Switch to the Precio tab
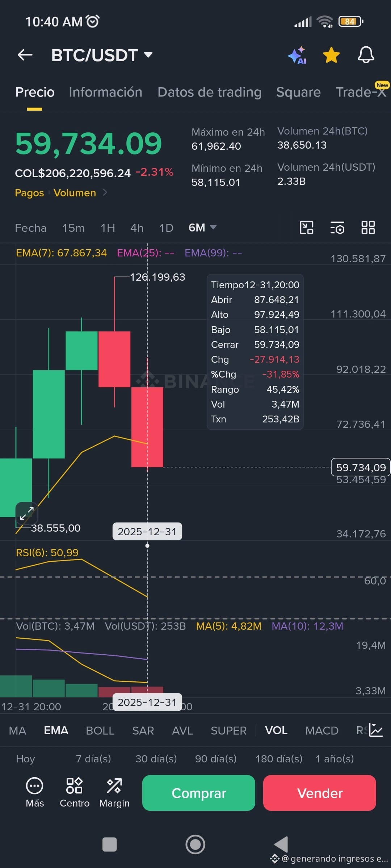 (35, 92)
